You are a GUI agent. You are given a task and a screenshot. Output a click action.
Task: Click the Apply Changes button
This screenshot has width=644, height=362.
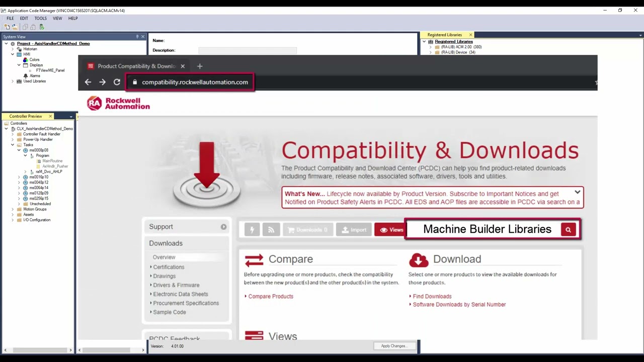coord(395,346)
